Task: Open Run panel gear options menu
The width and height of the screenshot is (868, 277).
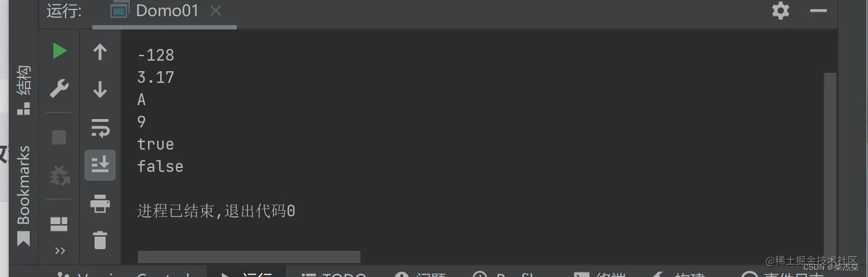Action: coord(780,10)
